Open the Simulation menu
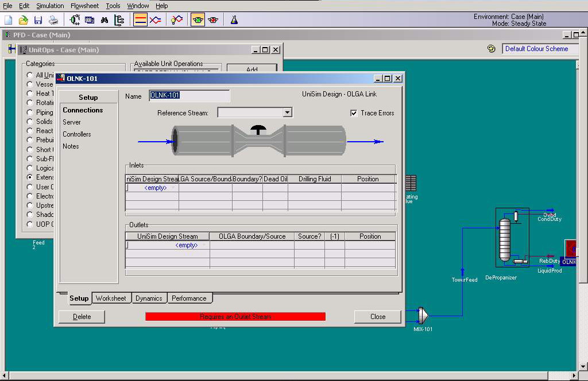The width and height of the screenshot is (588, 381). click(x=50, y=6)
